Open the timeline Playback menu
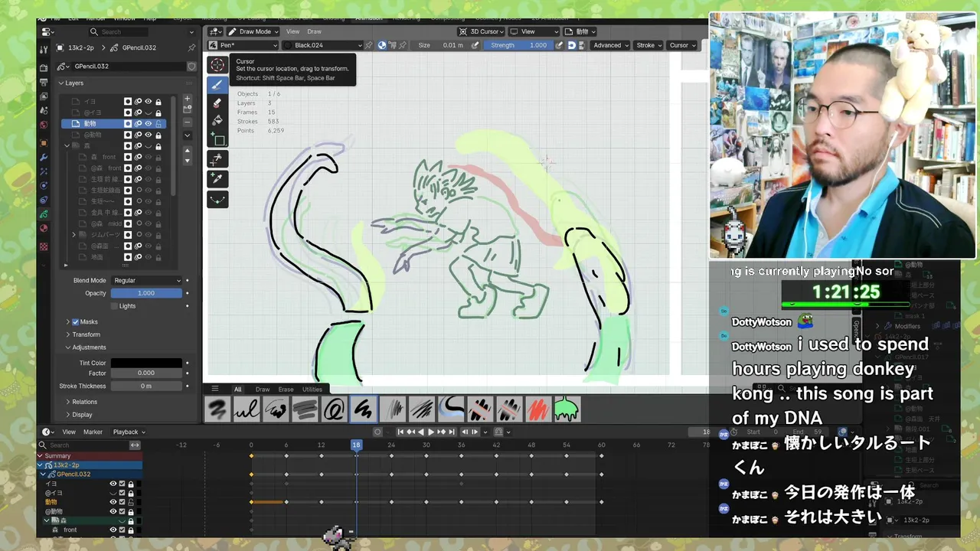 (129, 432)
